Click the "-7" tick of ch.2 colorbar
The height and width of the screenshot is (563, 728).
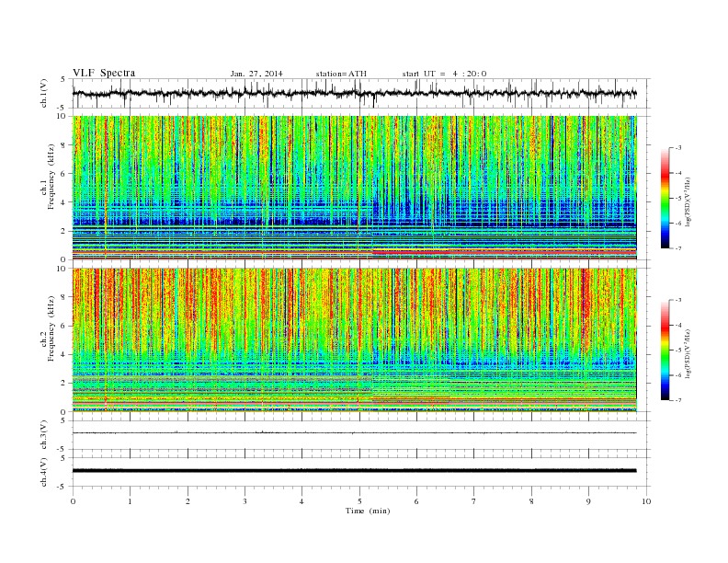point(677,400)
